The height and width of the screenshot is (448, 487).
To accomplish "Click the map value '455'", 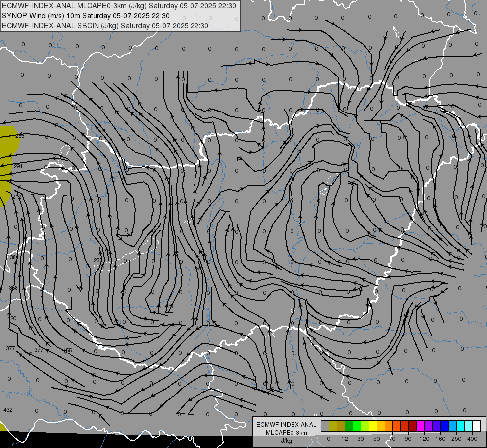I will click(x=67, y=350).
